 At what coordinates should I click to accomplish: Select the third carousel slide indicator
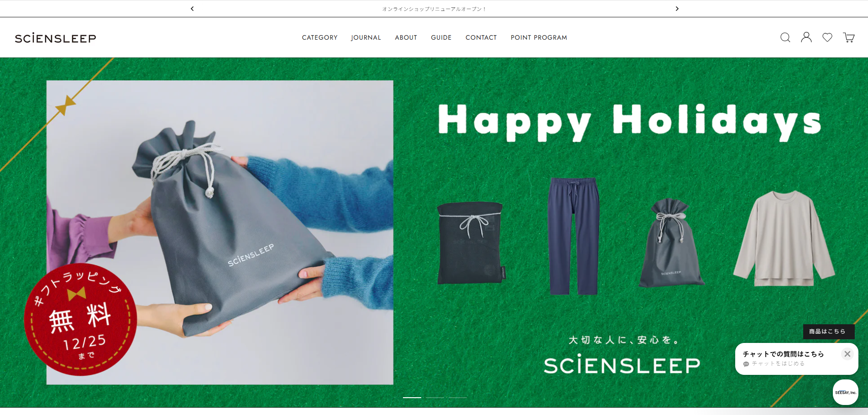coord(458,398)
